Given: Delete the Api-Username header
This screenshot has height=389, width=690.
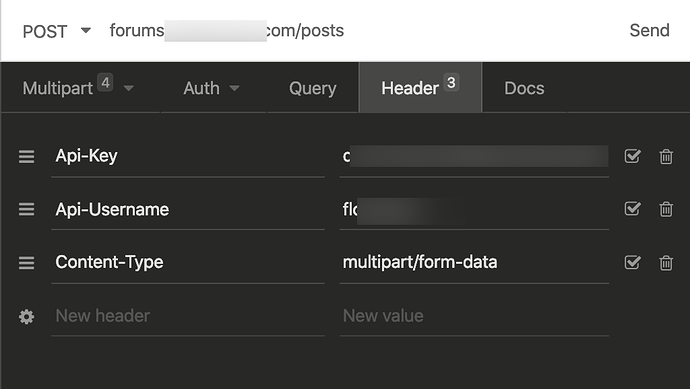Looking at the screenshot, I should pos(666,209).
